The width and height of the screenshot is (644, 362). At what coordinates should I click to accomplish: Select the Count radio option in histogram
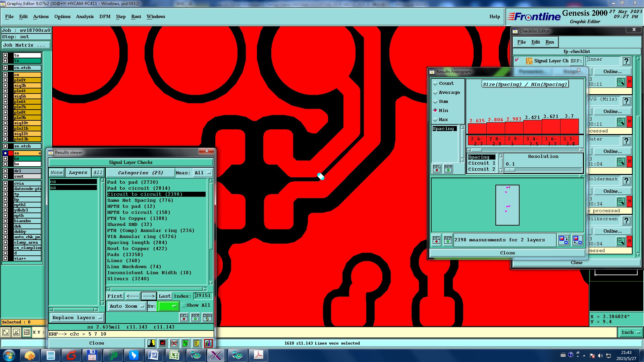point(435,83)
